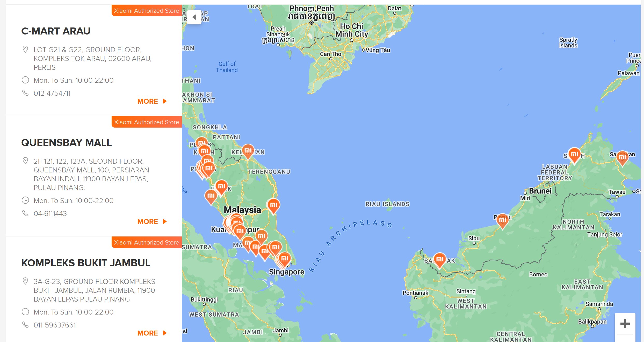Viewport: 644px width, 342px height.
Task: Select the store marker at Bintulu
Action: click(502, 221)
